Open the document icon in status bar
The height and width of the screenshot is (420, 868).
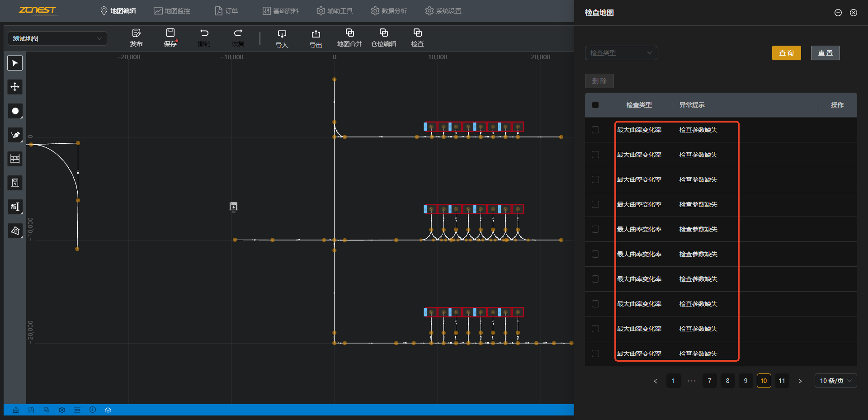[31, 410]
